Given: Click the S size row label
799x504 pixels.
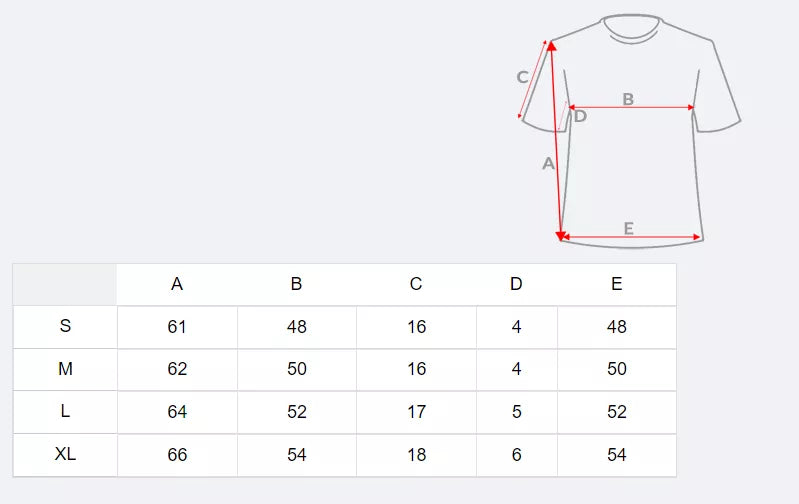Looking at the screenshot, I should point(65,326).
